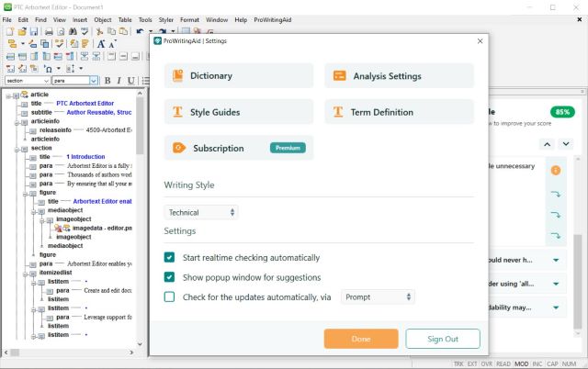Click the tree panel vertical scrollbar thumb
Screen dimensions: 588x369
(140, 126)
